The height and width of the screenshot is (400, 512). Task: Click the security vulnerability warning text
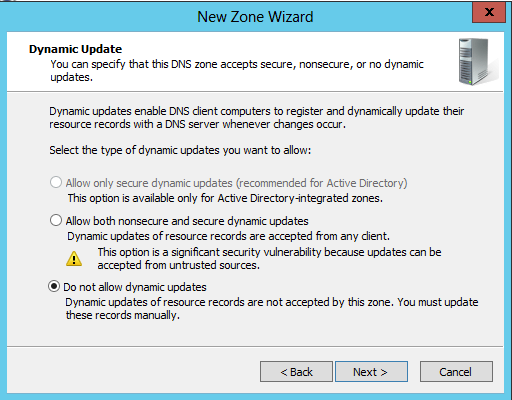pos(269,258)
